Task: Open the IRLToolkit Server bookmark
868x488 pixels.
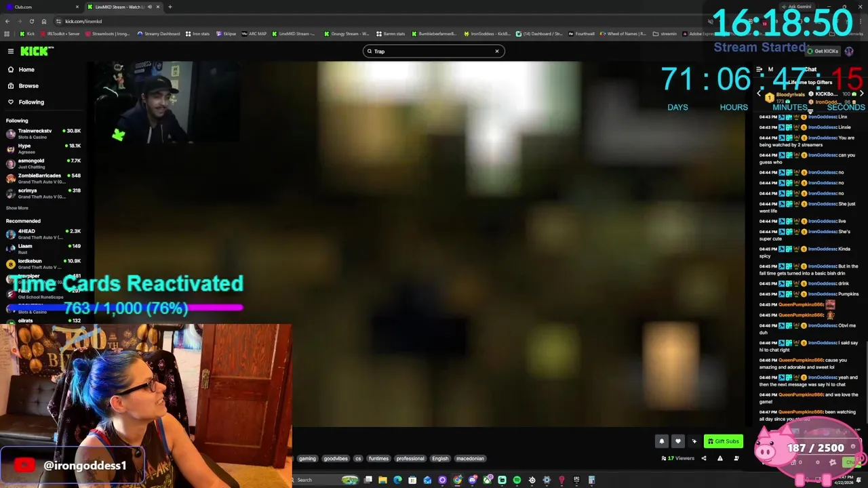Action: click(x=61, y=34)
